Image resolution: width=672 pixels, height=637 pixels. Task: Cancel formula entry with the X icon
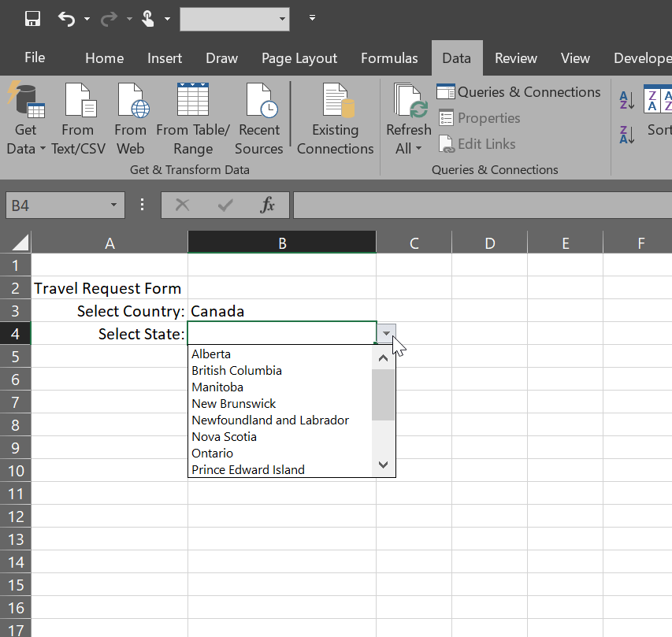coord(183,206)
